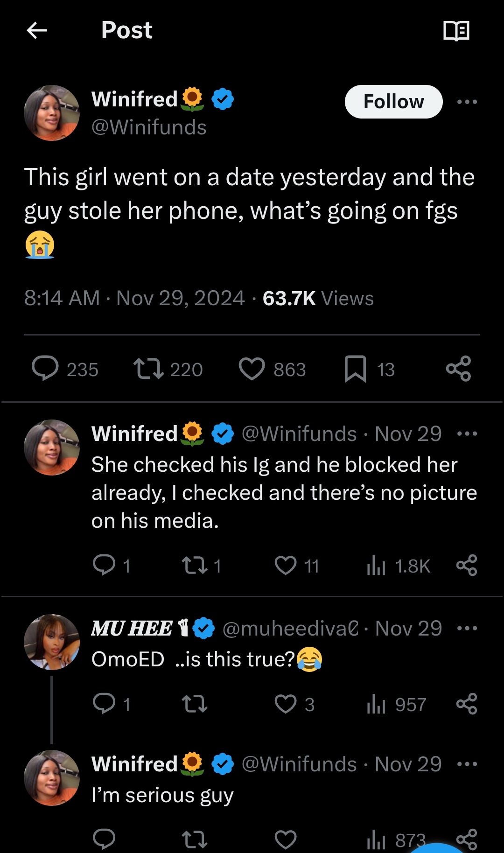Share MU HEE's reply
The width and height of the screenshot is (504, 853).
tap(467, 704)
